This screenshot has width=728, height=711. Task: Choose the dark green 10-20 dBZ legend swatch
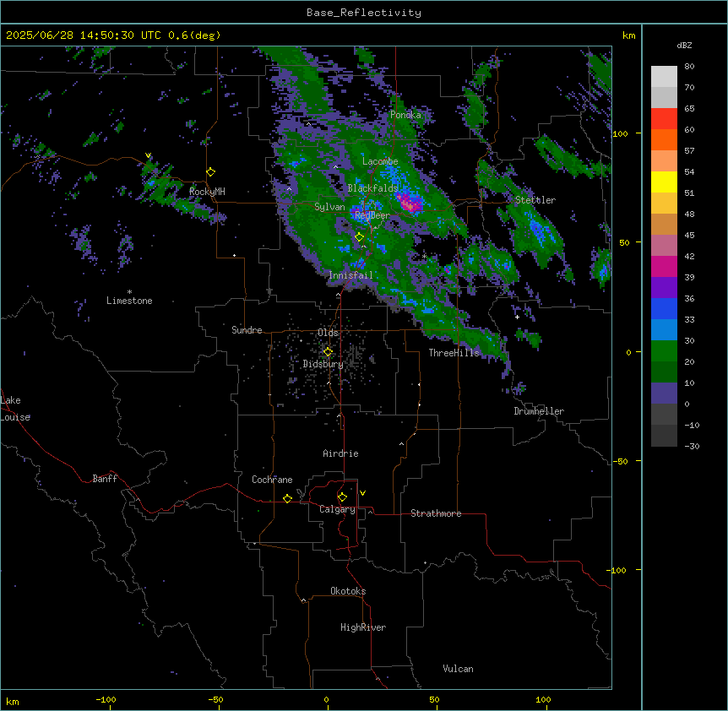664,372
